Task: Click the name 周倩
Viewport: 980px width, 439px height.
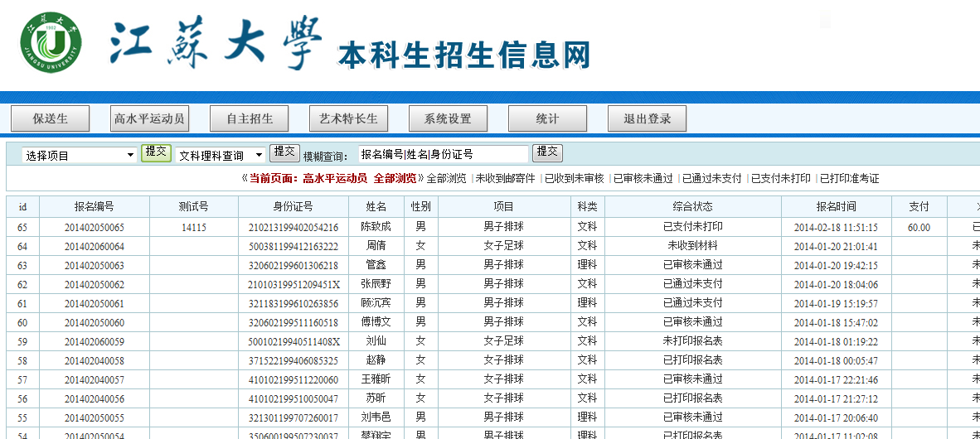Action: (x=376, y=246)
